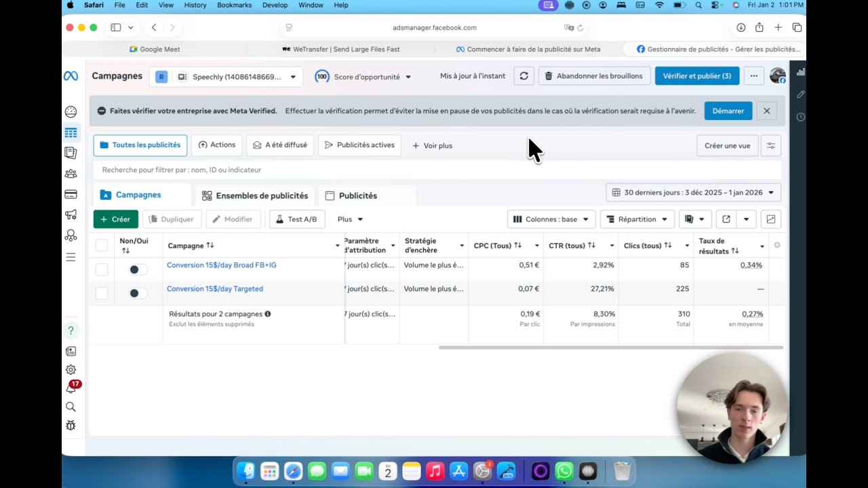Click the green Créer button
The width and height of the screenshot is (868, 488).
[x=116, y=219]
